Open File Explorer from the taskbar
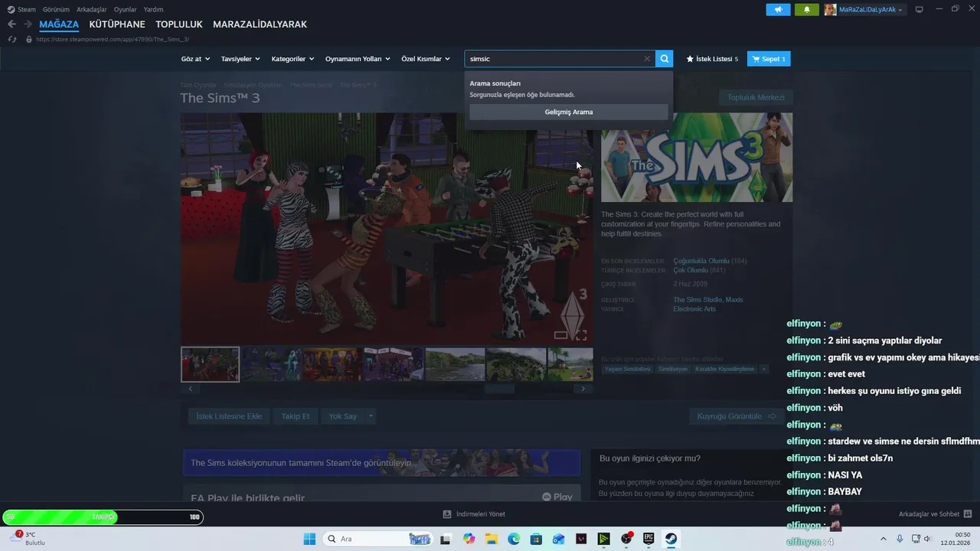The image size is (980, 551). coord(491,539)
